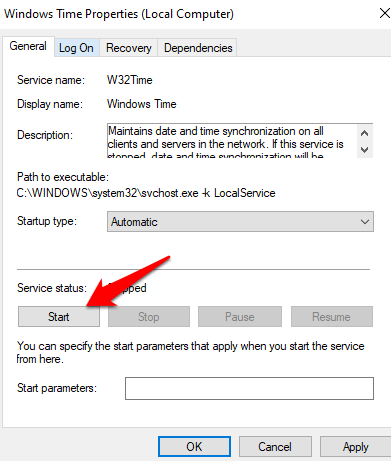Click the description box up arrow
Screen dimensions: 391x461
364,133
